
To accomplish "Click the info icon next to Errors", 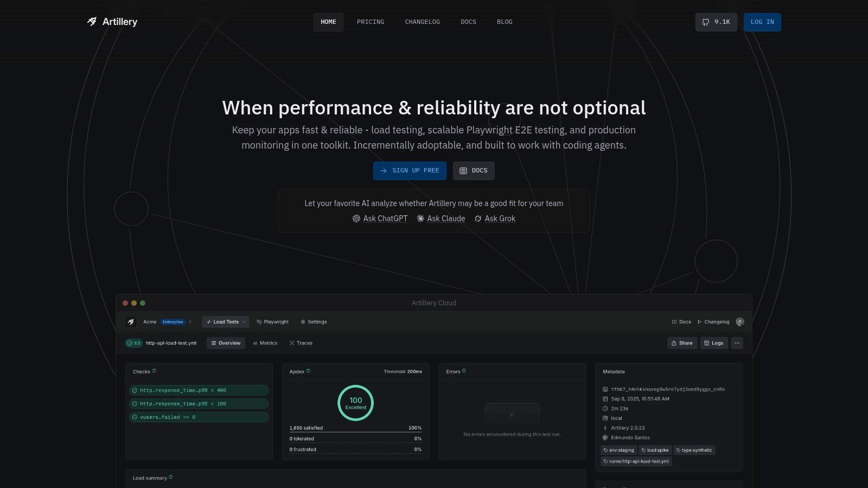I will click(x=464, y=371).
